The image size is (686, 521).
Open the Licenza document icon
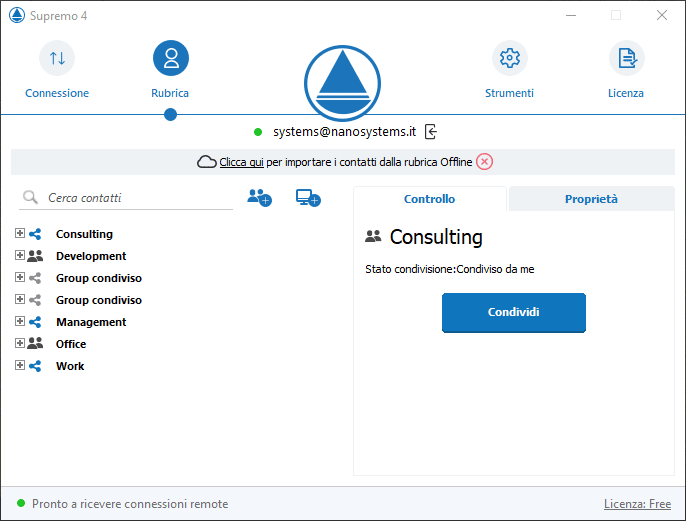click(626, 58)
